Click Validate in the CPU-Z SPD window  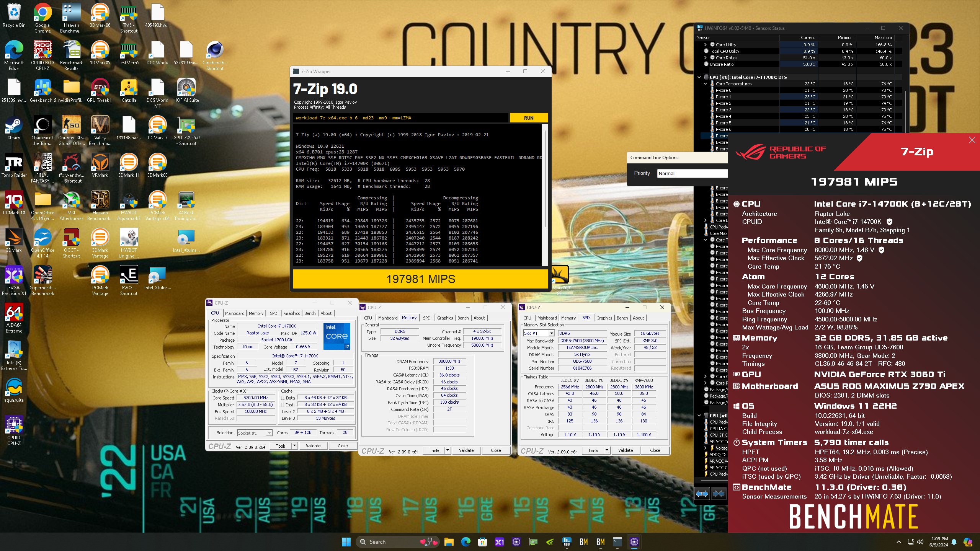click(x=626, y=450)
